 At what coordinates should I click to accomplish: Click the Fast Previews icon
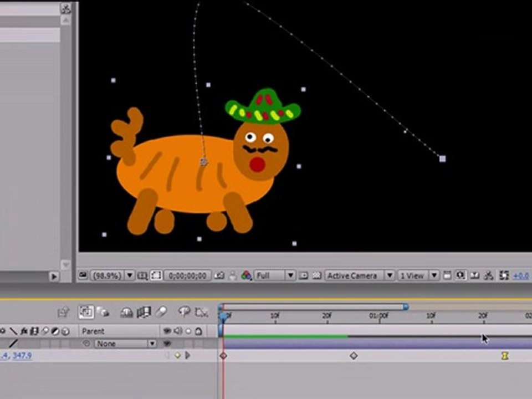coord(461,275)
